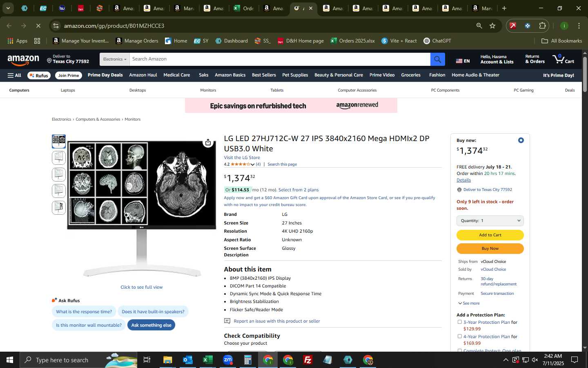588x368 pixels.
Task: Click Returns & Orders link
Action: pyautogui.click(x=535, y=59)
